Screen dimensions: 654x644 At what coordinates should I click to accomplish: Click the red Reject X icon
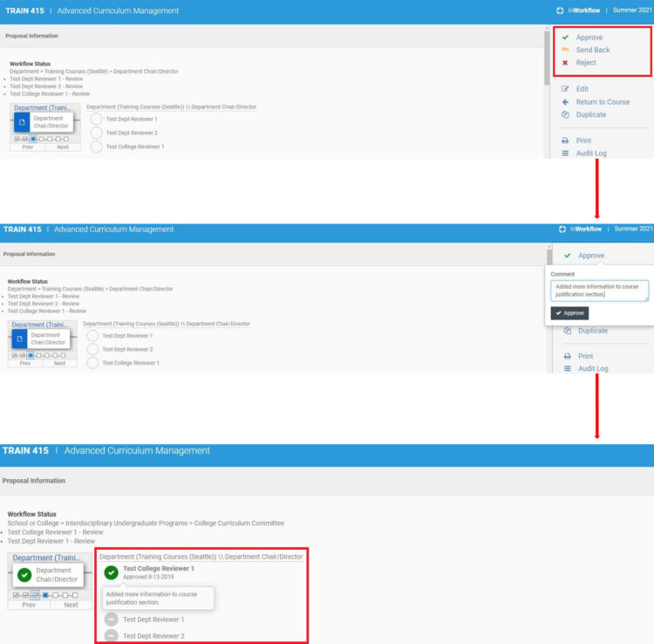pos(565,63)
